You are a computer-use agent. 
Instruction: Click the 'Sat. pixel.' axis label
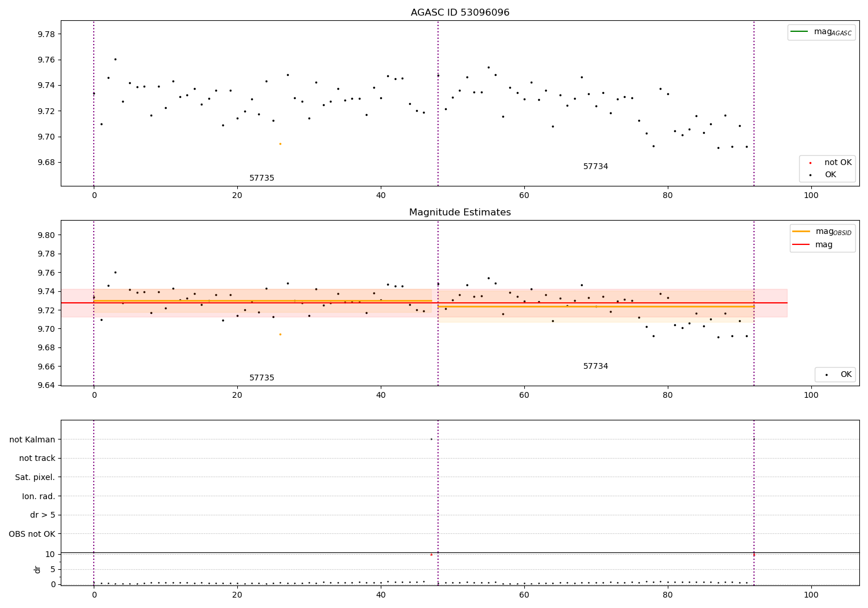pyautogui.click(x=35, y=477)
